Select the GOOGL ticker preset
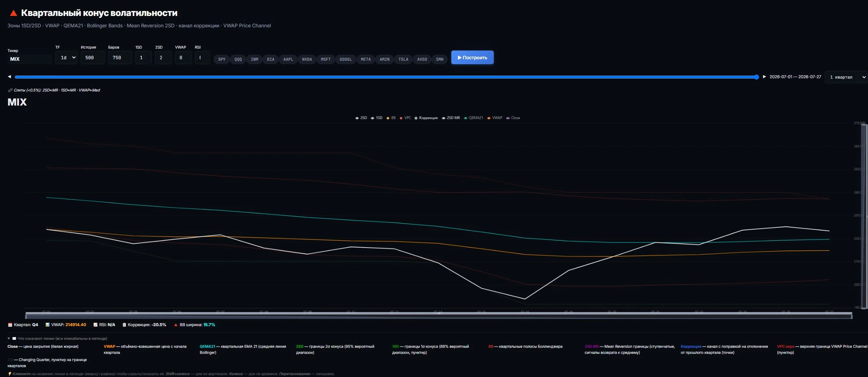The height and width of the screenshot is (377, 868). tap(346, 60)
